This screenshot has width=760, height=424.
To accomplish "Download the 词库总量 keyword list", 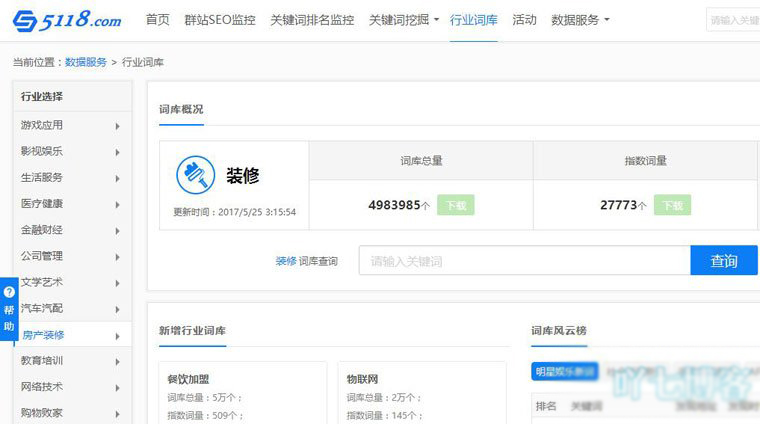I will (x=455, y=205).
